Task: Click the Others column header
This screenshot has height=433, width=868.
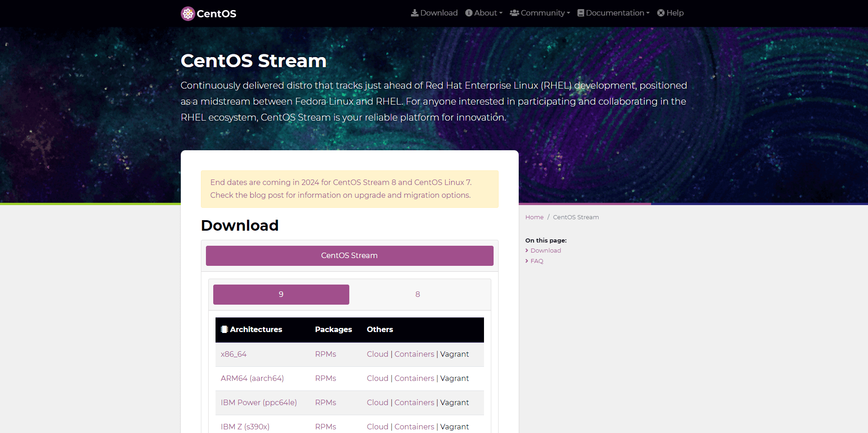Action: point(380,329)
